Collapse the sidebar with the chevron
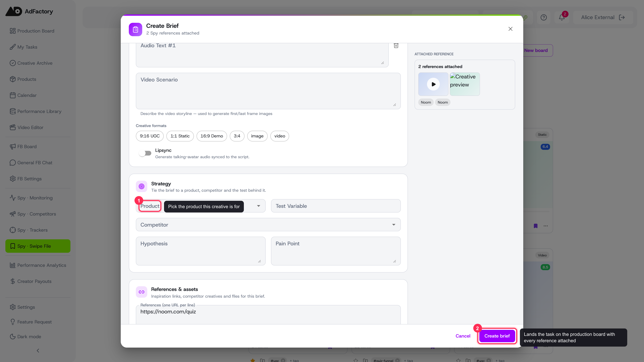 pos(38,350)
